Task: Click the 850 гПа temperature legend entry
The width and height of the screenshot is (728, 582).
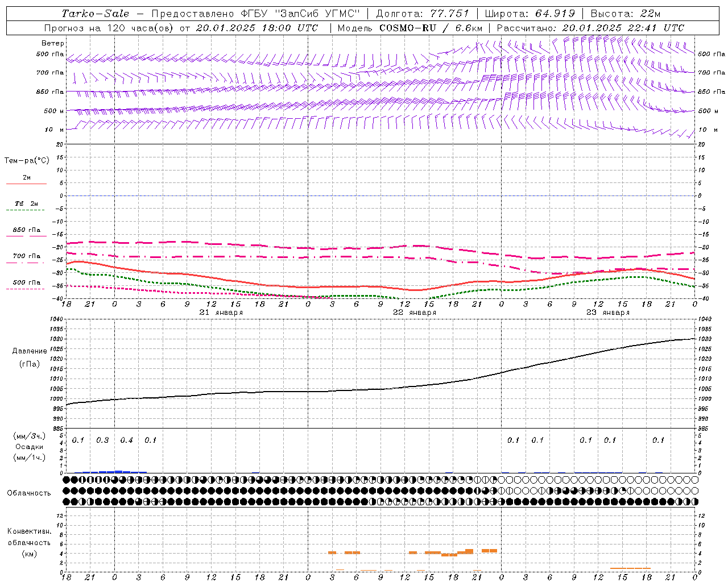Action: pos(27,230)
